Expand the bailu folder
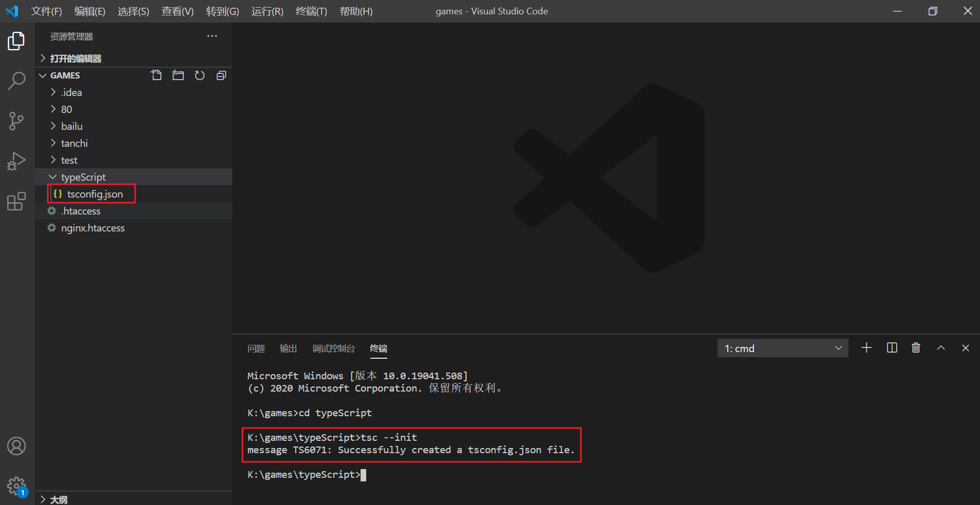This screenshot has height=505, width=980. pyautogui.click(x=71, y=126)
